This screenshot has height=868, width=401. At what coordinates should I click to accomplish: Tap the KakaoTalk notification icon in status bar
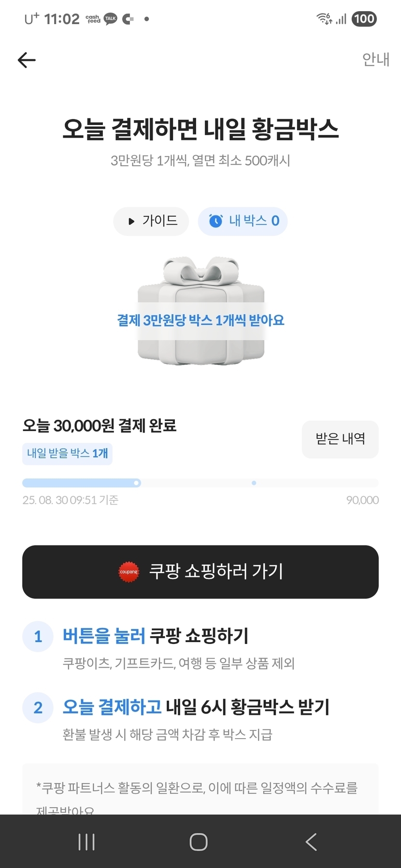click(111, 19)
